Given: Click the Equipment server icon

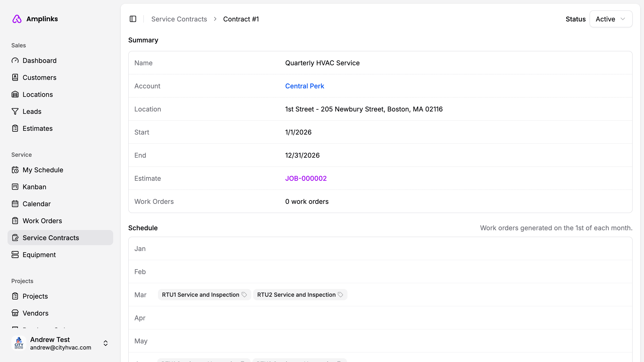Looking at the screenshot, I should [15, 255].
